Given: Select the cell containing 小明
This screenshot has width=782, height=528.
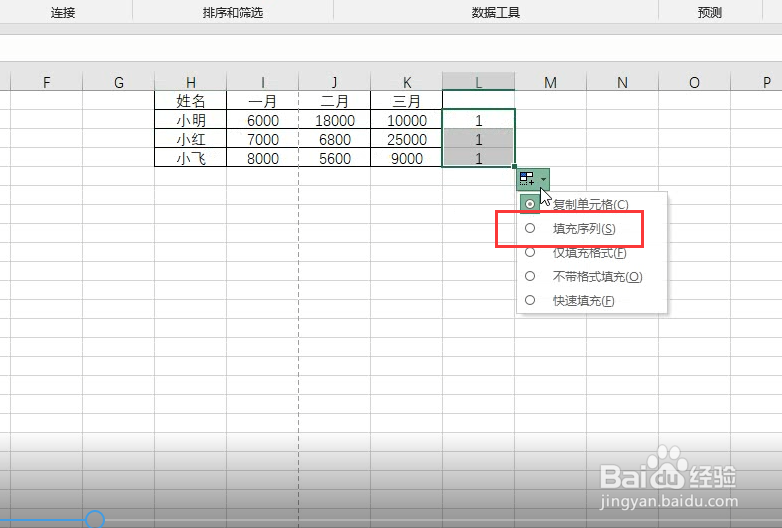Looking at the screenshot, I should coord(191,120).
